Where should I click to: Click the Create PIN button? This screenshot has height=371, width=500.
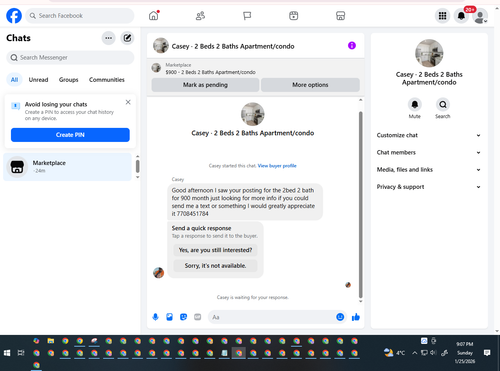pos(70,135)
